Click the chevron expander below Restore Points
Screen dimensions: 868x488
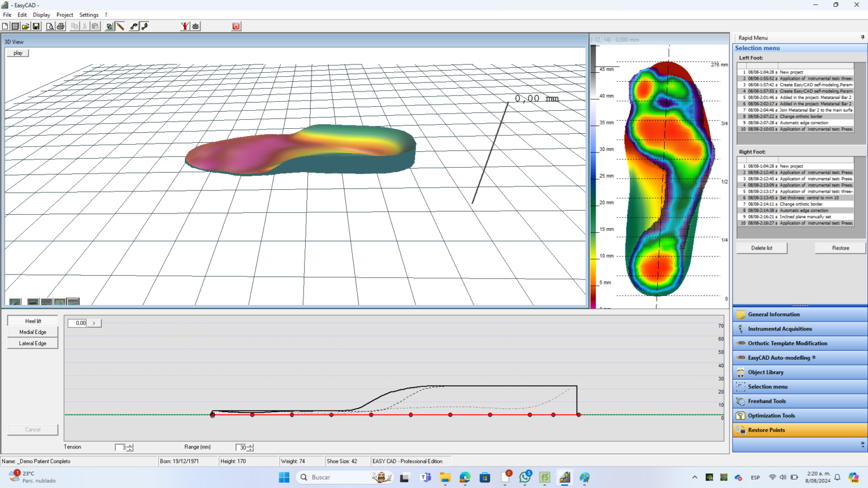click(862, 444)
